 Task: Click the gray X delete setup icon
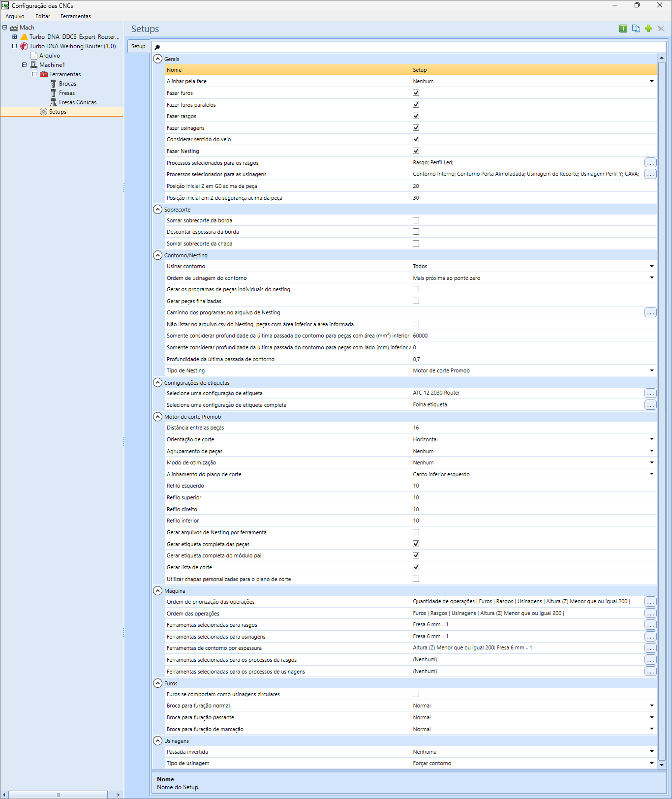[x=661, y=29]
